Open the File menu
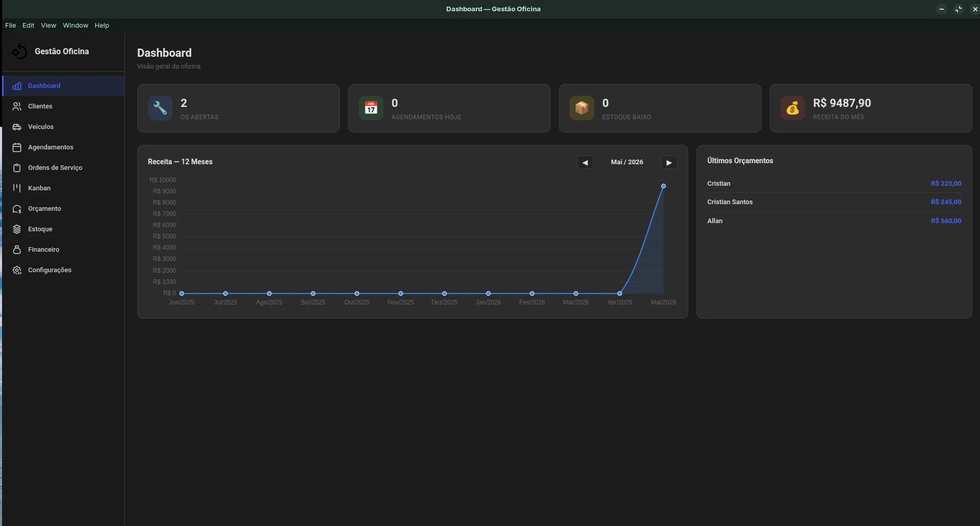980x526 pixels. (11, 25)
